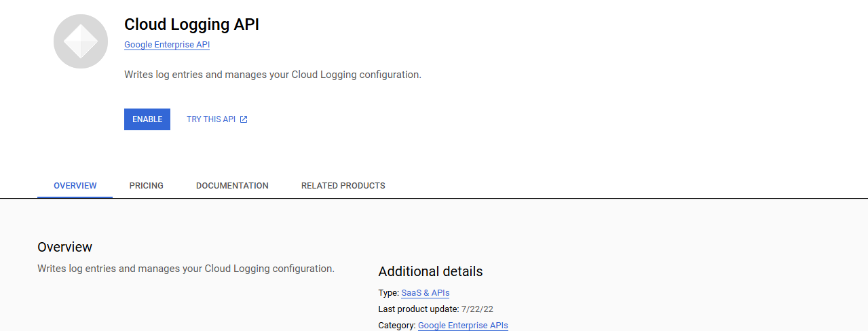868x331 pixels.
Task: Click the Last product update label
Action: click(418, 309)
